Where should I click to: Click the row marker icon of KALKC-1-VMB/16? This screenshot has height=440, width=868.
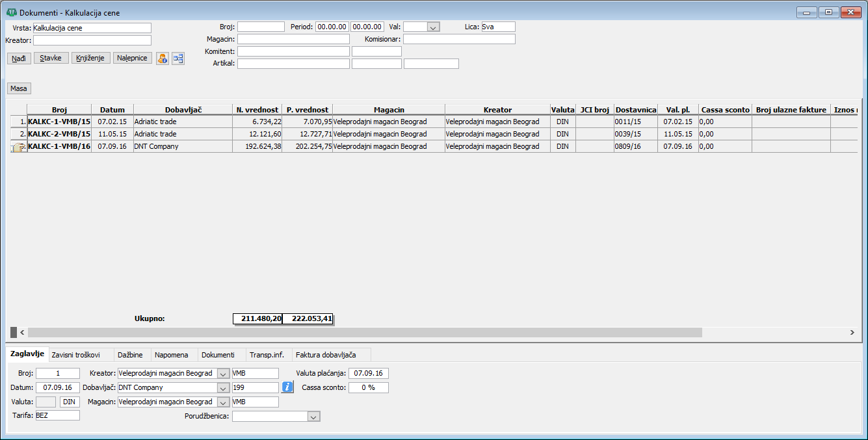[x=19, y=147]
